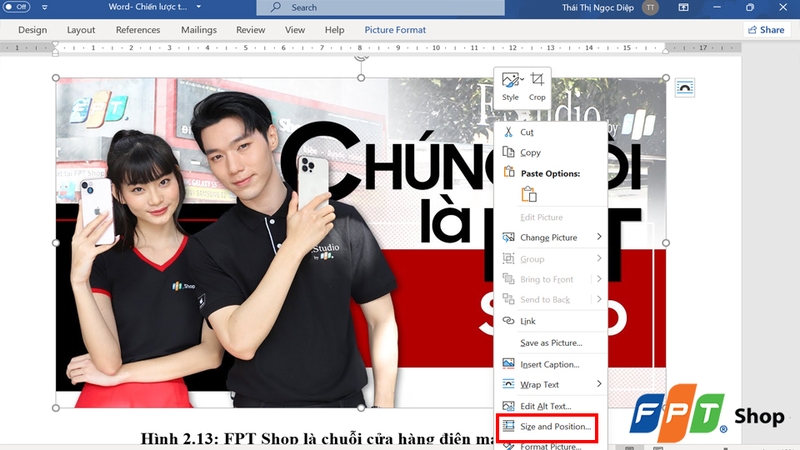Screen dimensions: 800x450
Task: Click the Insert Caption icon
Action: coord(508,363)
